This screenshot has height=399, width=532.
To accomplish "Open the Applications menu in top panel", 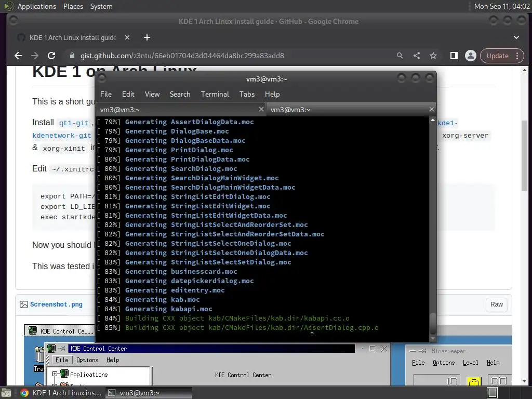I will pyautogui.click(x=37, y=6).
